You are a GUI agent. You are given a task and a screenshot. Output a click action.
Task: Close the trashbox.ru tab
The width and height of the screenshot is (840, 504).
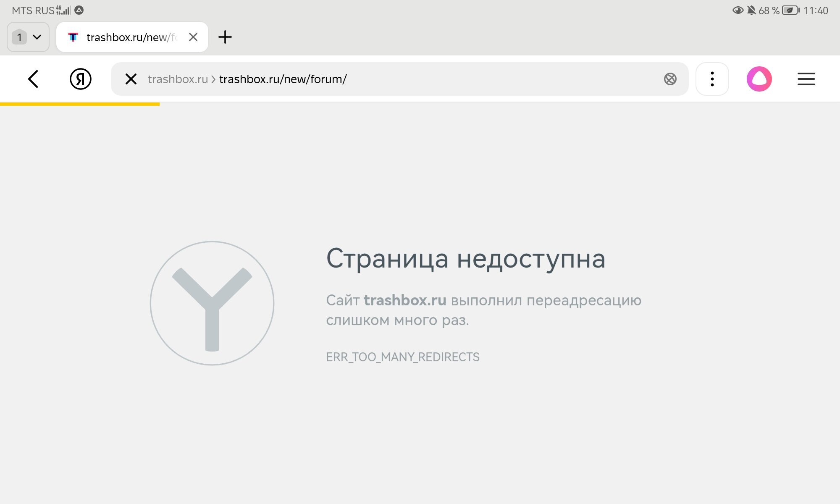(x=193, y=37)
